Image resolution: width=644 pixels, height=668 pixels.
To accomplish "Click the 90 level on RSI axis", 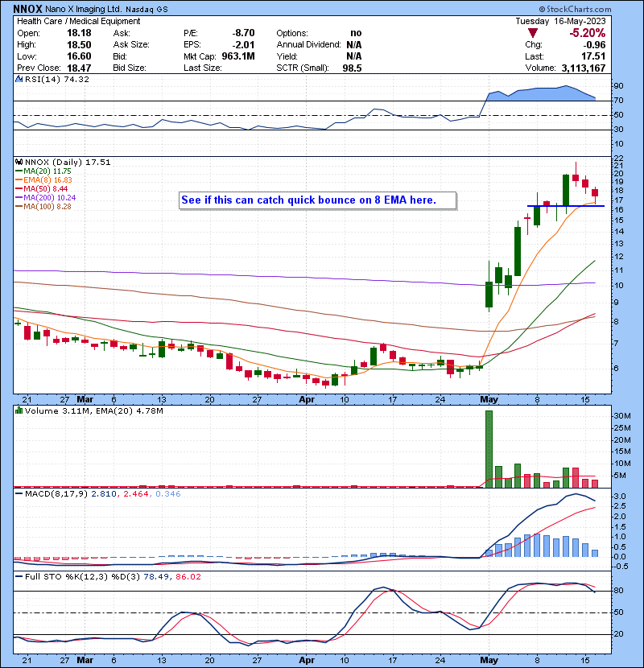I will click(x=618, y=86).
